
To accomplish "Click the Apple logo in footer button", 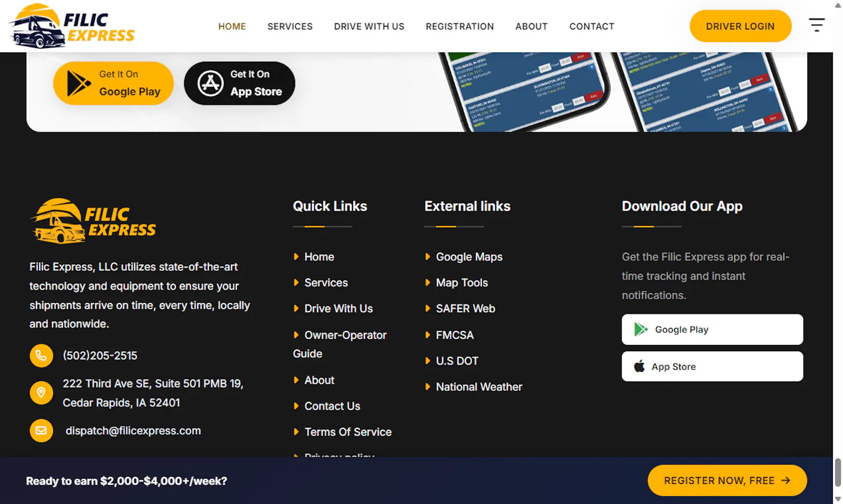I will point(639,366).
